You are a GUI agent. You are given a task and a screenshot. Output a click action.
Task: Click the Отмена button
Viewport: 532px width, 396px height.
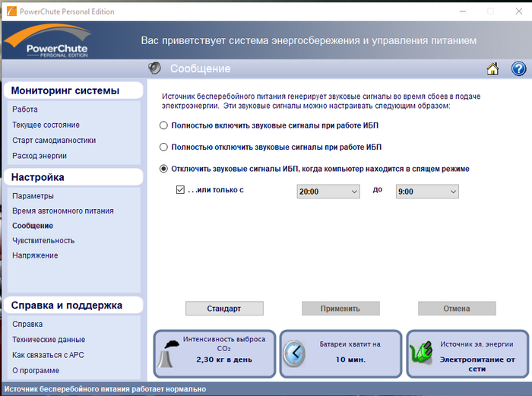click(457, 309)
